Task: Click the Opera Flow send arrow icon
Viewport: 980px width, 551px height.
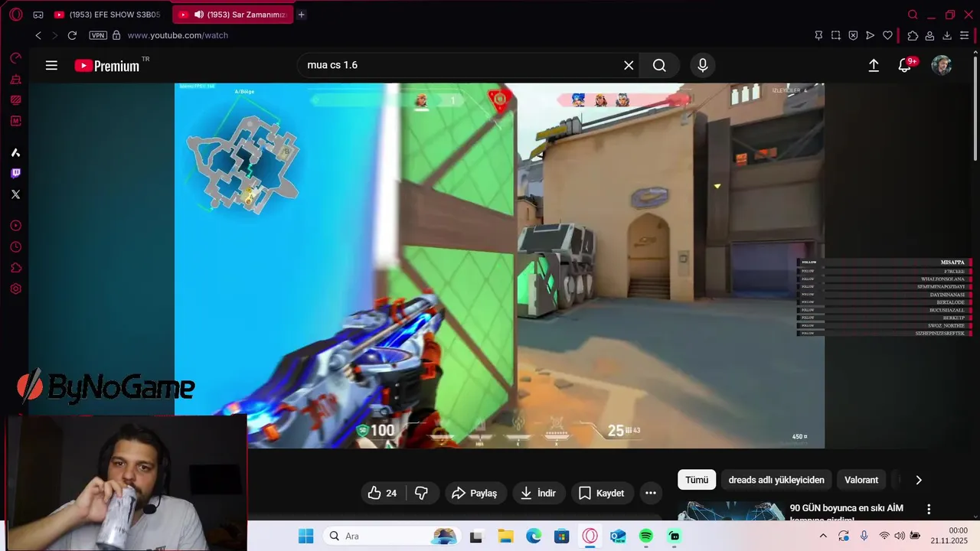Action: coord(871,35)
